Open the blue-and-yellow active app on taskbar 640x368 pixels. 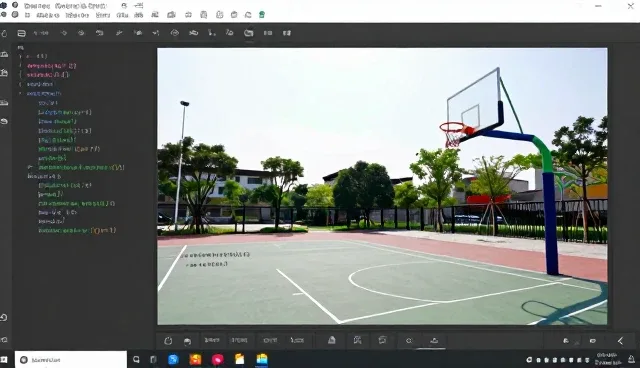pyautogui.click(x=262, y=359)
